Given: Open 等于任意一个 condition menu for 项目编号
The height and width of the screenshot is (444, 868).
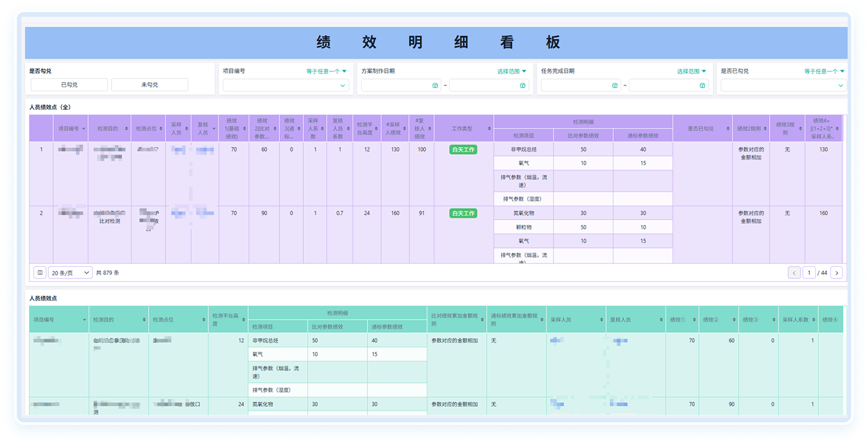Looking at the screenshot, I should click(327, 71).
